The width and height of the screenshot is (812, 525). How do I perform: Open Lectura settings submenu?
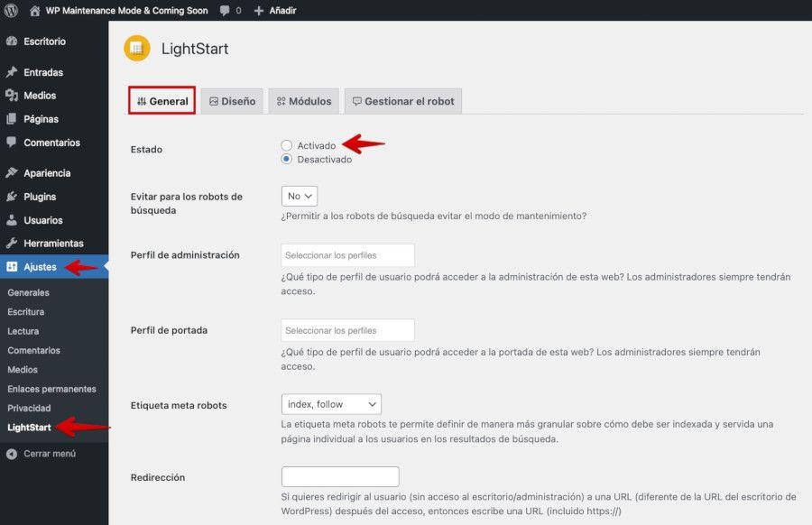23,331
